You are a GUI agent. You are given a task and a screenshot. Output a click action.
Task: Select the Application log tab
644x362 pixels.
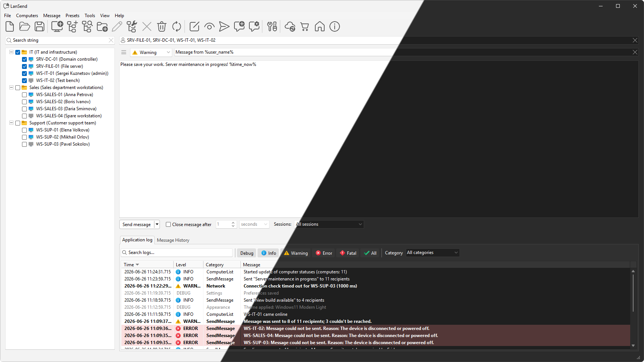(x=137, y=240)
